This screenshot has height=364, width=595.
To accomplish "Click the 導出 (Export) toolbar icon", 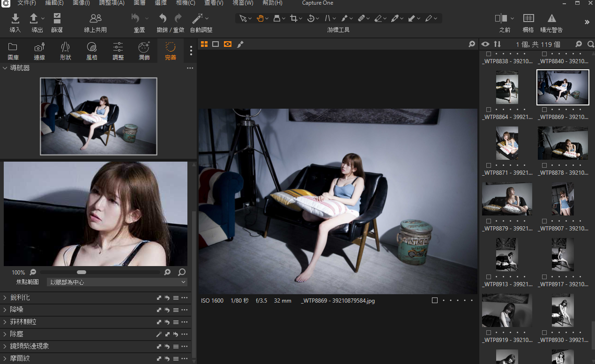I will [34, 18].
